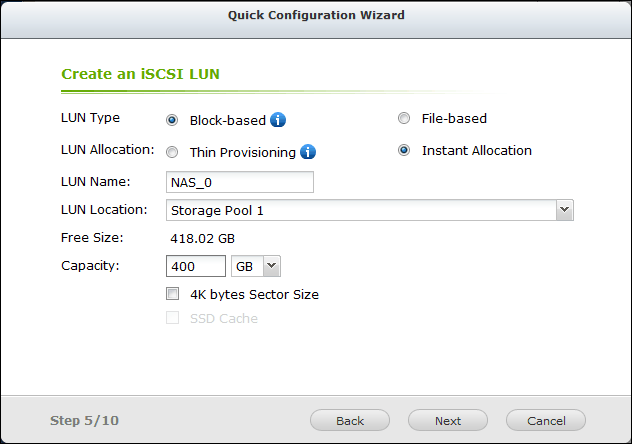Go back with the Back button
Viewport: 632px width, 444px height.
tap(350, 421)
